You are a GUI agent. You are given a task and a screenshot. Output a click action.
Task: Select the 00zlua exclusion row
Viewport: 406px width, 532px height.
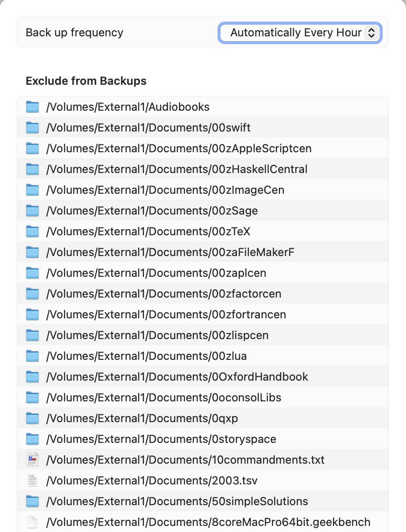point(147,356)
